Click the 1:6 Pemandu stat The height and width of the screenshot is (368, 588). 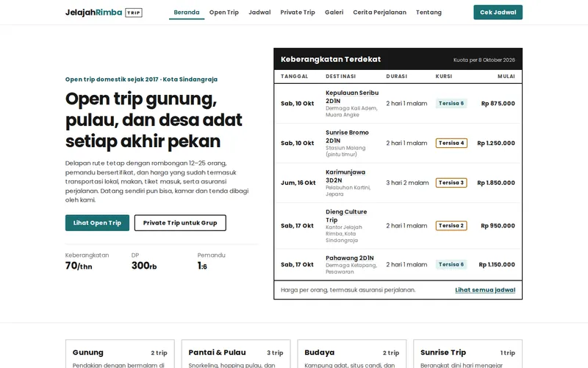click(x=211, y=261)
